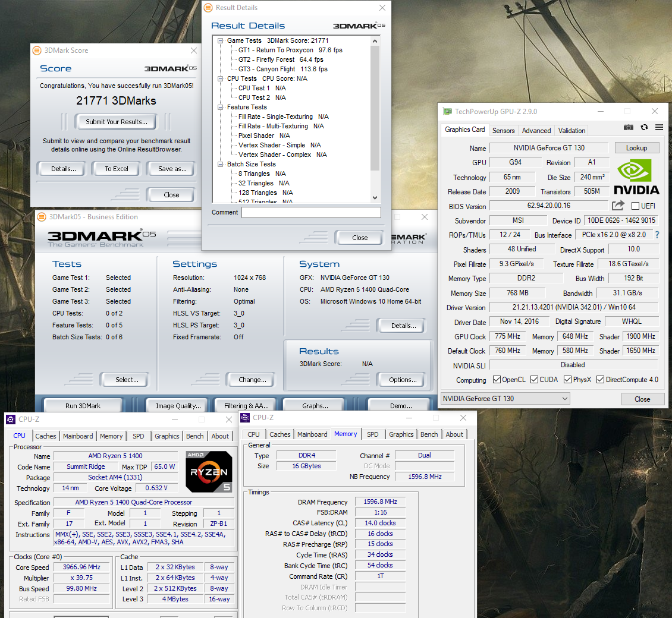
Task: Click the 3DMark Score window icon
Action: 37,51
